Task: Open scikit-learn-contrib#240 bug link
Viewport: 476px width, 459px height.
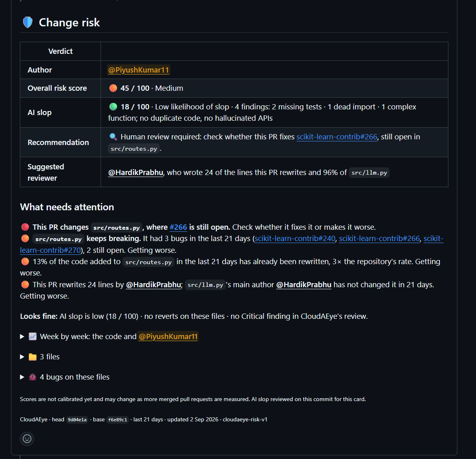Action: click(295, 239)
